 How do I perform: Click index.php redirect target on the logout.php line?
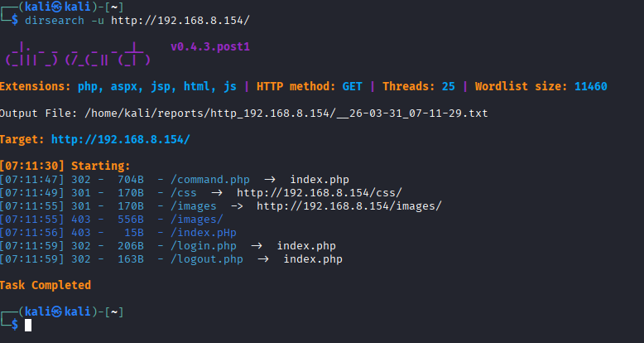click(313, 259)
